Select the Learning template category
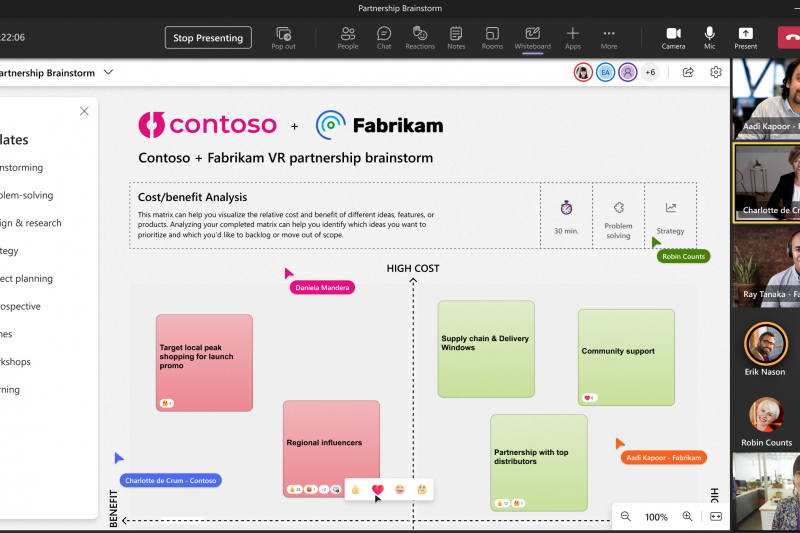This screenshot has width=800, height=533. (x=10, y=390)
